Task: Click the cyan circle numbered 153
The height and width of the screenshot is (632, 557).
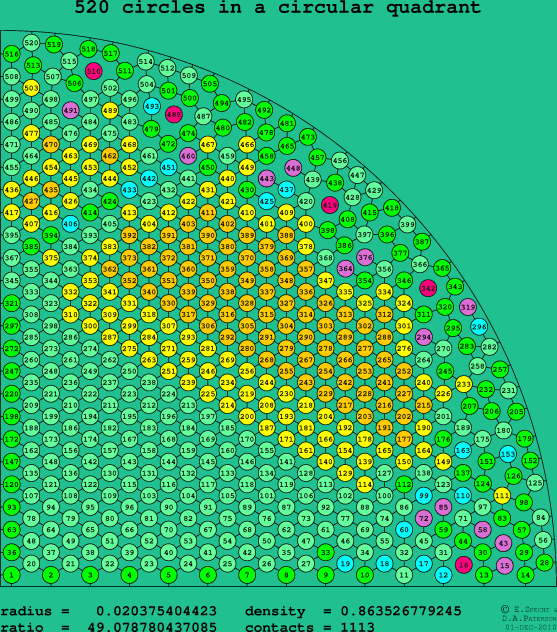Action: 508,454
